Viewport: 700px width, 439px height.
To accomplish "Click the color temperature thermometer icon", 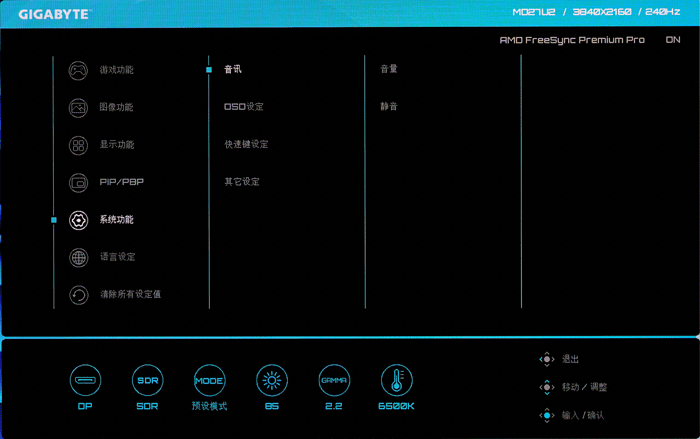I will click(x=396, y=380).
